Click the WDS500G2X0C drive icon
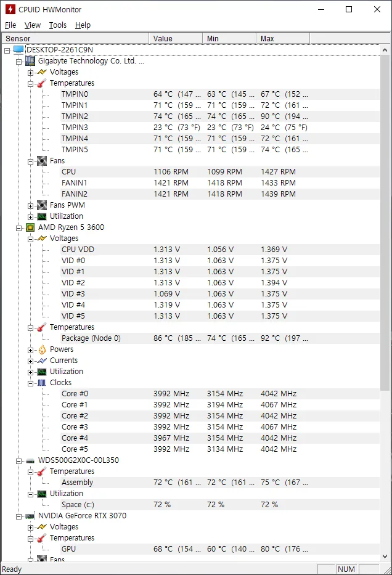The image size is (392, 575). [30, 461]
